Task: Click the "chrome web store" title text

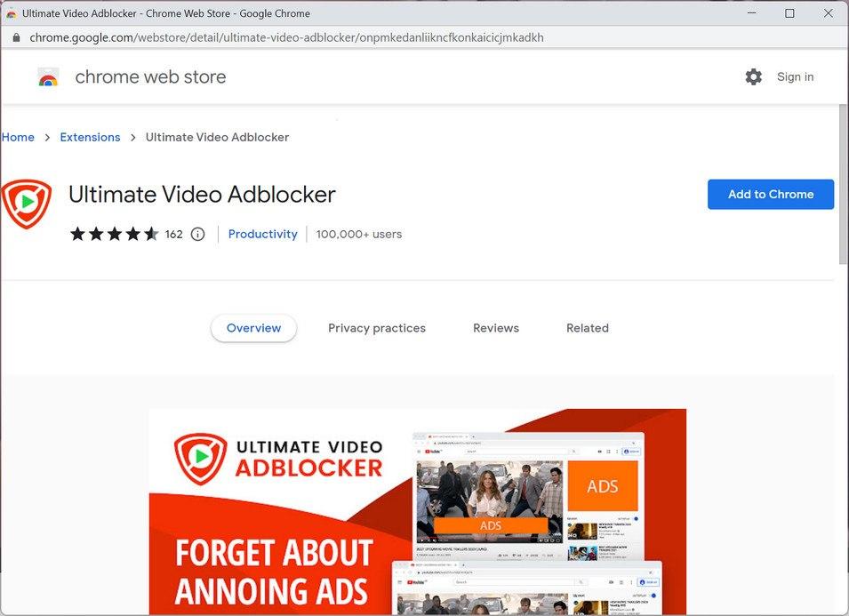Action: (150, 76)
